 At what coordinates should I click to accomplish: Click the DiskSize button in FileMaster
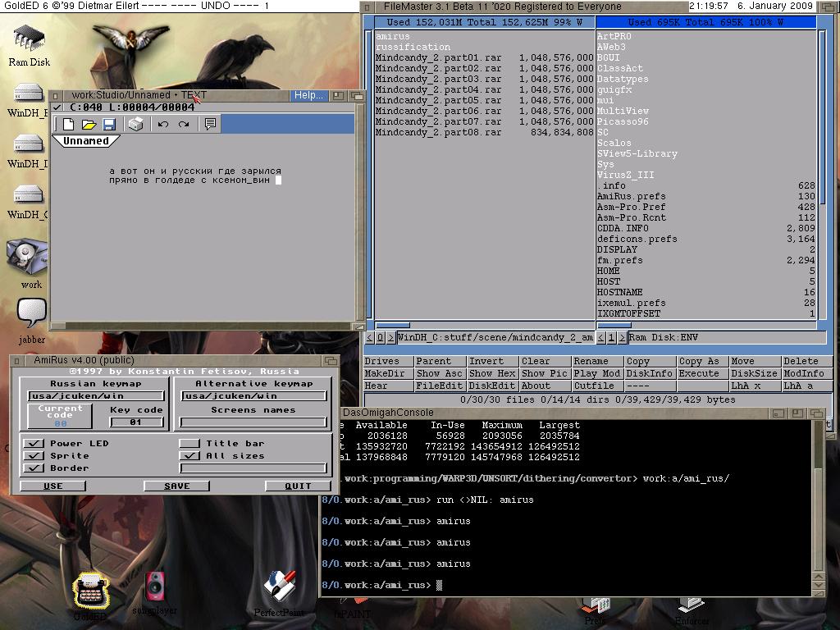click(x=756, y=373)
